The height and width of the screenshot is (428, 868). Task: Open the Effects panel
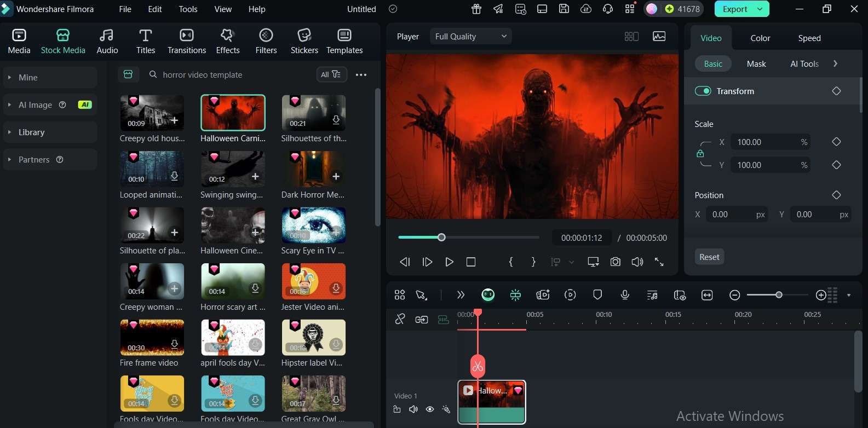click(x=228, y=41)
